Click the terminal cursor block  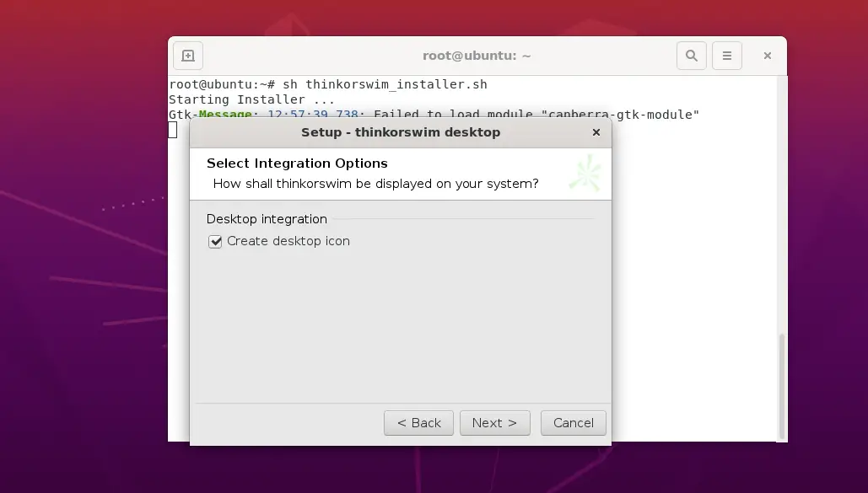click(x=173, y=130)
